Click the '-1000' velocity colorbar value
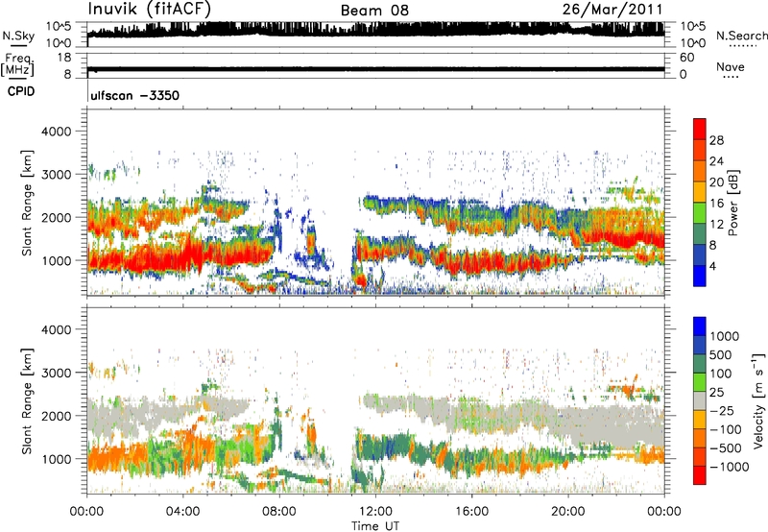This screenshot has height=532, width=768. (730, 467)
